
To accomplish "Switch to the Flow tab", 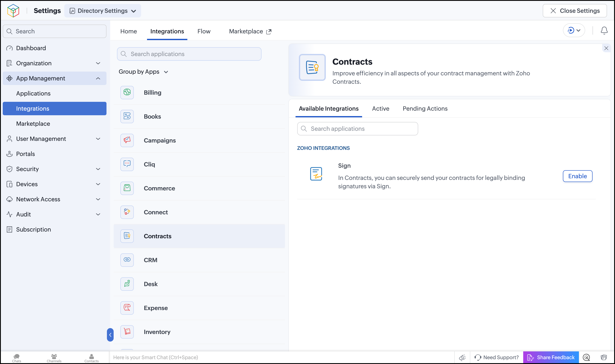I will click(x=204, y=31).
